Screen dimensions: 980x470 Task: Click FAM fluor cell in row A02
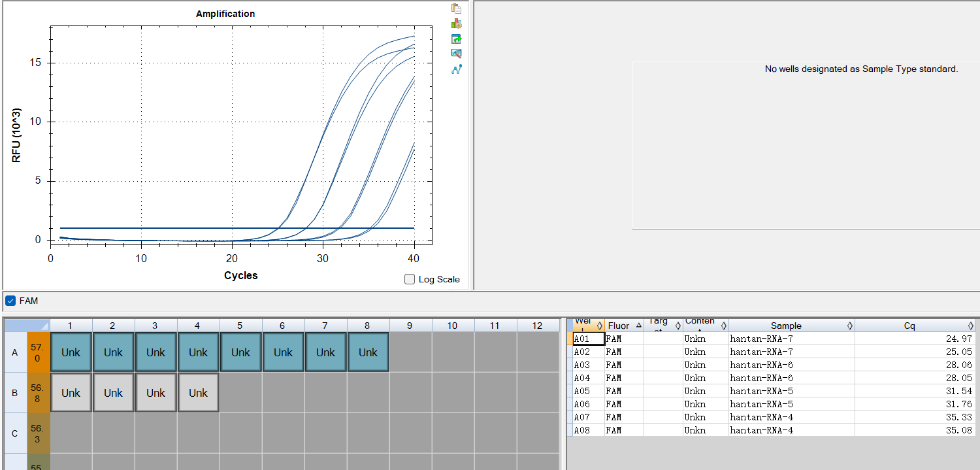[x=625, y=352]
